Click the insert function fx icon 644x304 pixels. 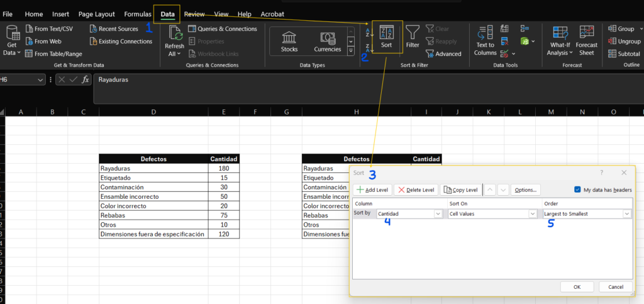(x=85, y=80)
